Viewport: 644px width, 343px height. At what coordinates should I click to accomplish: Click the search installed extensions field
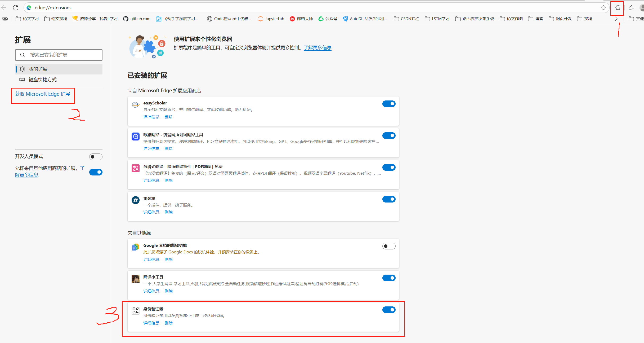pyautogui.click(x=59, y=55)
